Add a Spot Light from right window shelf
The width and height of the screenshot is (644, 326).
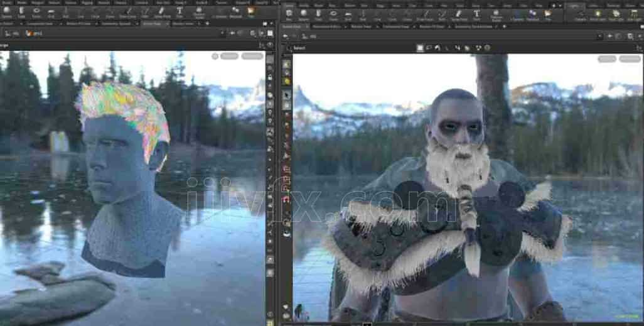[615, 15]
